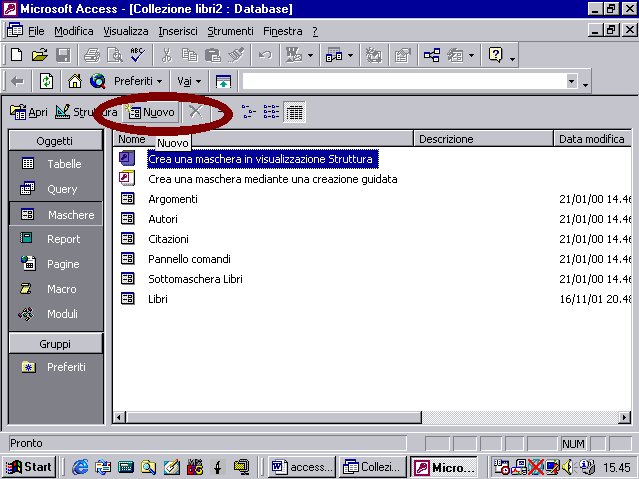The height and width of the screenshot is (479, 639).
Task: Click the Analyze toolbar icon
Action: (x=334, y=55)
